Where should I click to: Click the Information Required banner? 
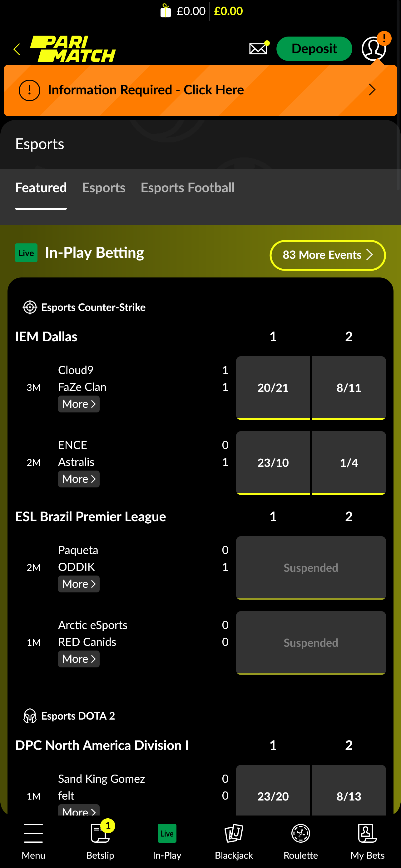point(200,90)
